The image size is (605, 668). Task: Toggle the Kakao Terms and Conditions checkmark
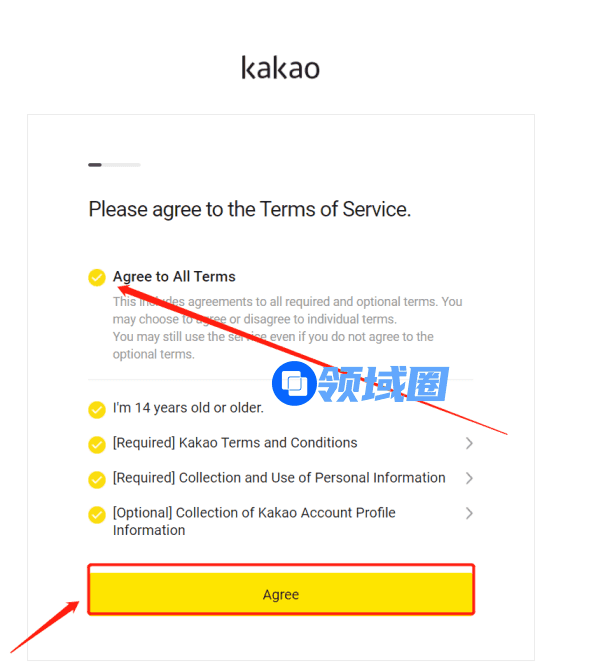(x=97, y=444)
